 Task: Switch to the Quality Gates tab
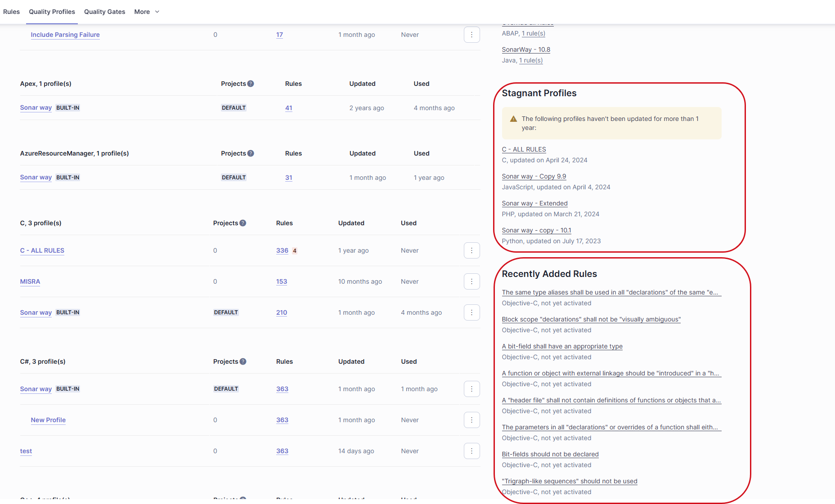(104, 12)
